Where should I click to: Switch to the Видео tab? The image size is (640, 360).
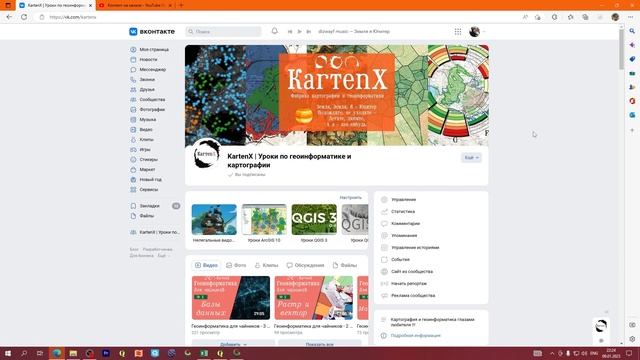206,265
